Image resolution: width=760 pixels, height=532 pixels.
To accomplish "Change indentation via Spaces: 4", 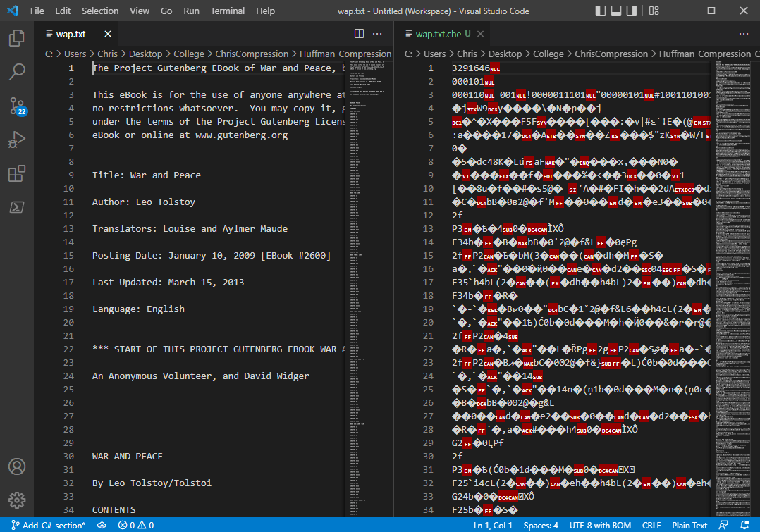I will click(541, 525).
